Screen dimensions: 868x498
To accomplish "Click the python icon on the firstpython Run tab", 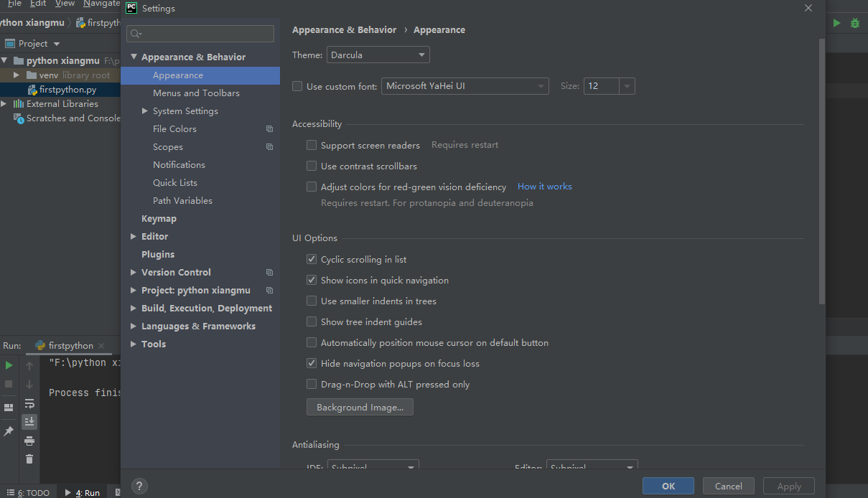I will 40,345.
